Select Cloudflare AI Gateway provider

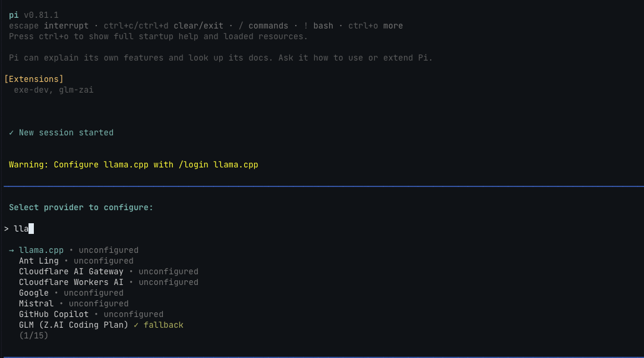(109, 271)
